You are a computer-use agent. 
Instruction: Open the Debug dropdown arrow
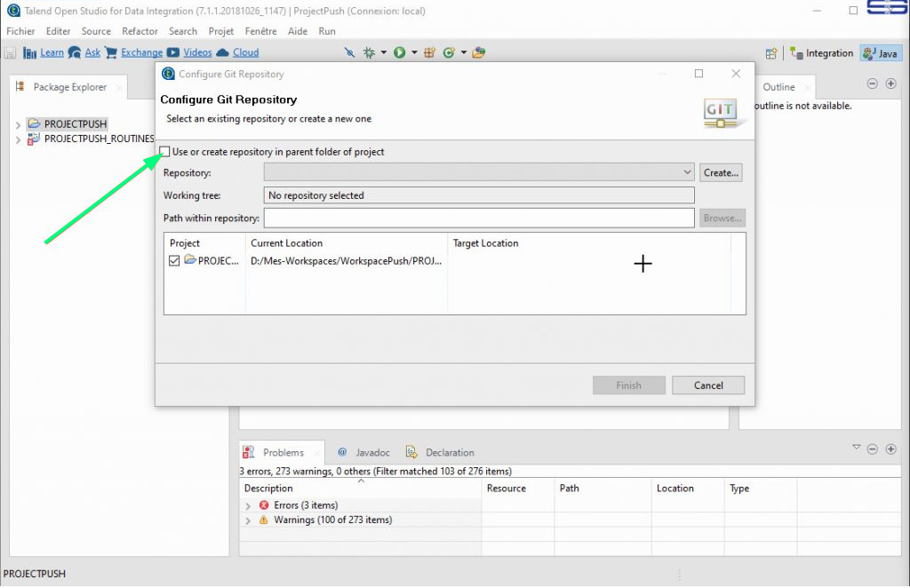(x=384, y=52)
